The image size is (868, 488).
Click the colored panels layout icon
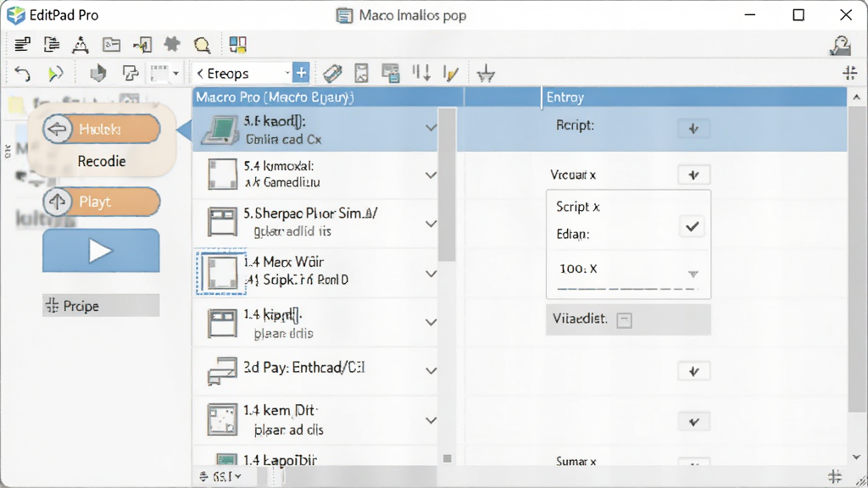click(x=238, y=44)
